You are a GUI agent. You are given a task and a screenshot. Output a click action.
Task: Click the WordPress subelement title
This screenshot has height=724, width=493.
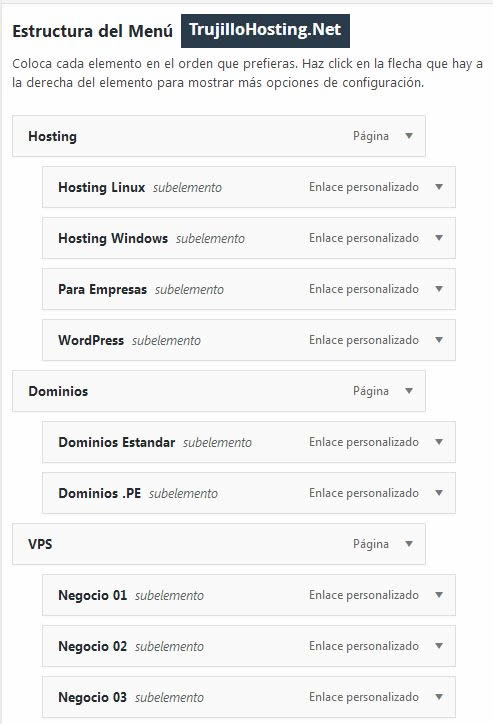(91, 340)
